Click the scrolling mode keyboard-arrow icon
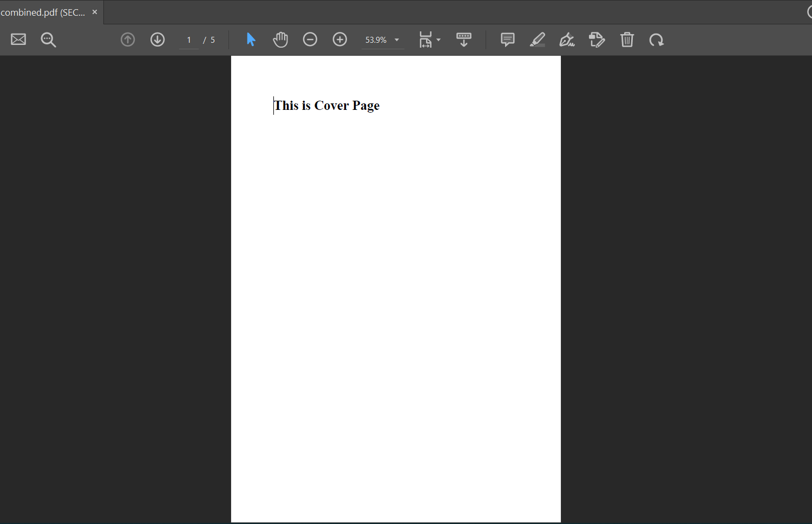 click(x=464, y=40)
